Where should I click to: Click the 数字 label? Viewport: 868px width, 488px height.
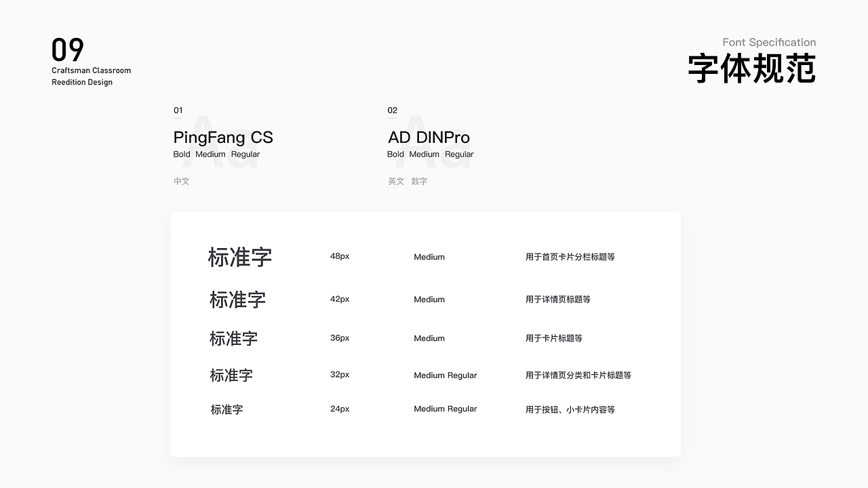(419, 181)
